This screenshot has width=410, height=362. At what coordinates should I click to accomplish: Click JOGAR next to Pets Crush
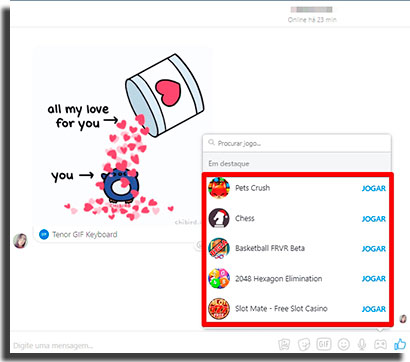coord(374,188)
